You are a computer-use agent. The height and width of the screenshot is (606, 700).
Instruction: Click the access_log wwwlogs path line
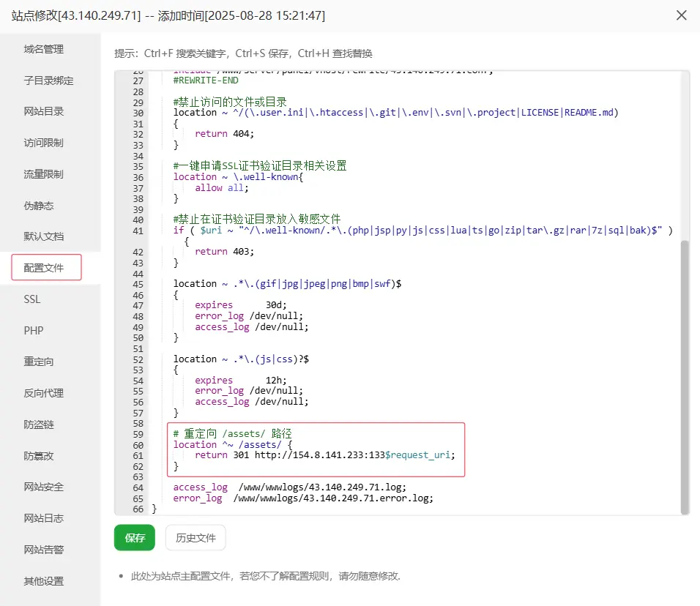point(290,487)
